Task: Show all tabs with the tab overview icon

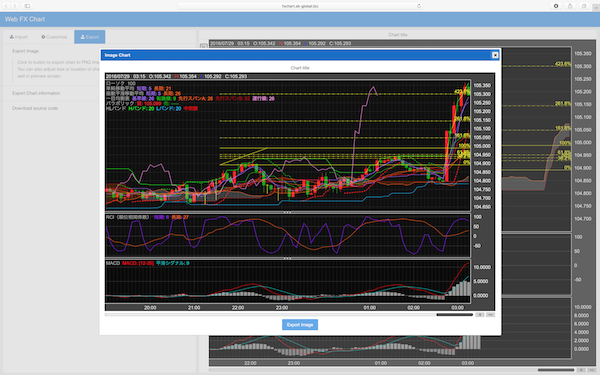Action: 584,6
